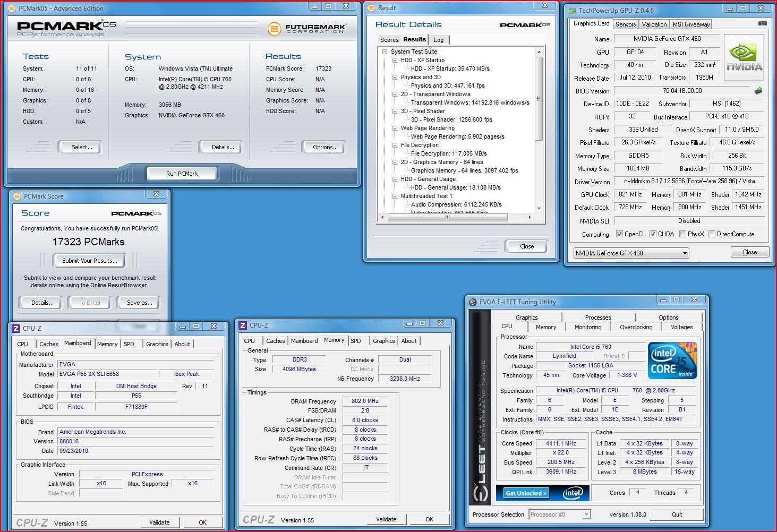Click the BIOS Version field in GPU-Z
This screenshot has width=777, height=532.
(x=682, y=91)
